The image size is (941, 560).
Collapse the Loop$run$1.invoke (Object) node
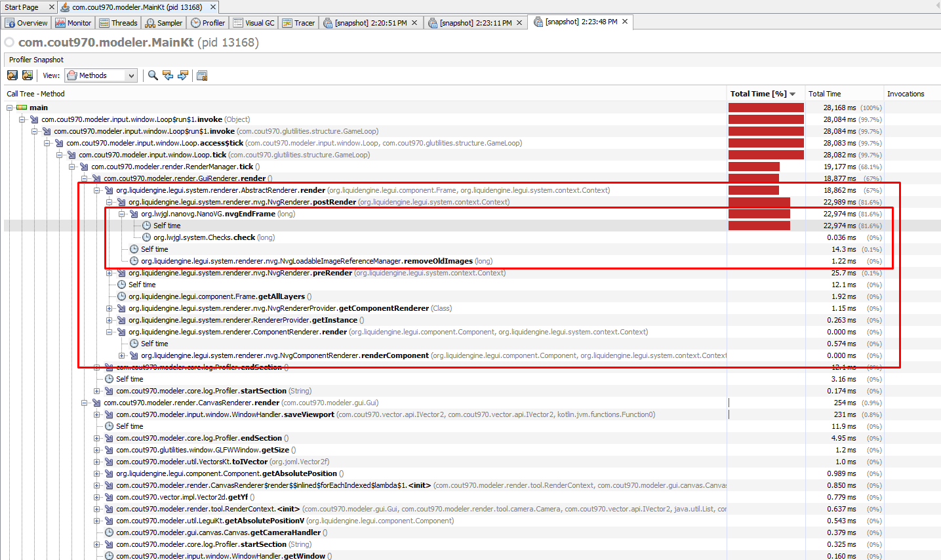pyautogui.click(x=22, y=119)
